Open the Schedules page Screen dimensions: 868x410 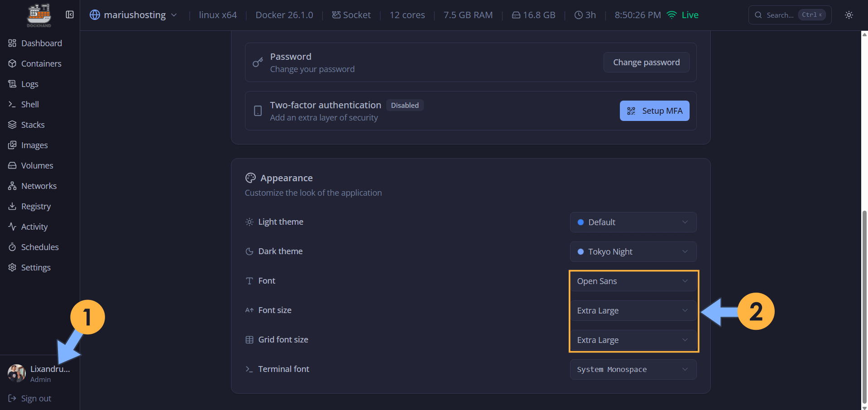pos(40,247)
